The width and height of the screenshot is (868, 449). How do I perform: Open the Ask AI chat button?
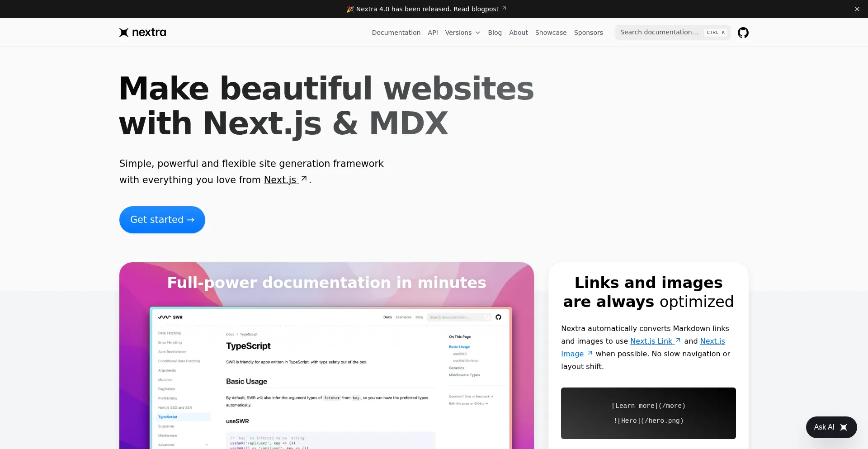pos(831,427)
